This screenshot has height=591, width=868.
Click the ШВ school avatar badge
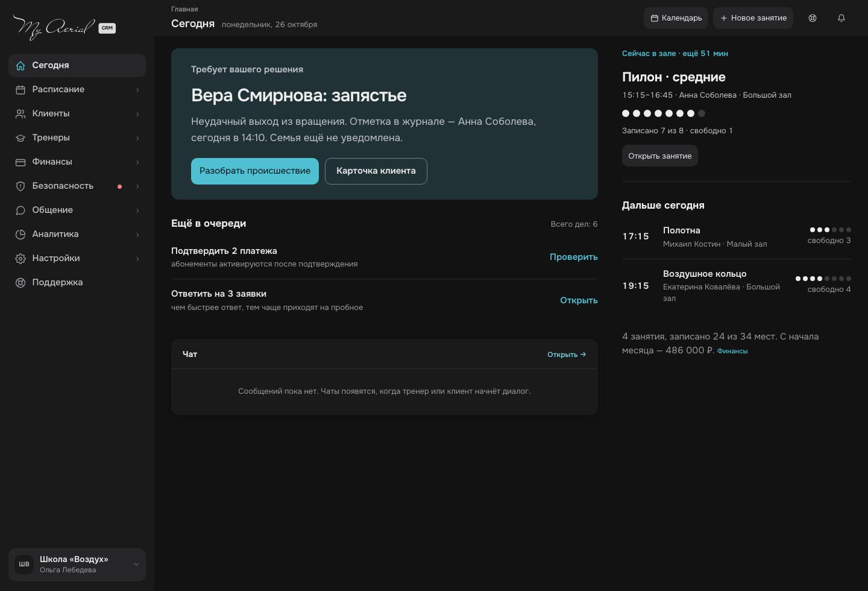(x=24, y=564)
